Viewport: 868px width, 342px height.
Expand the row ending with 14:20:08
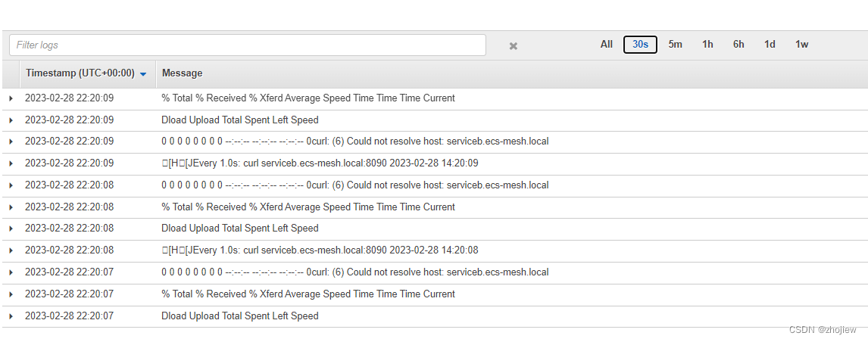(x=11, y=250)
